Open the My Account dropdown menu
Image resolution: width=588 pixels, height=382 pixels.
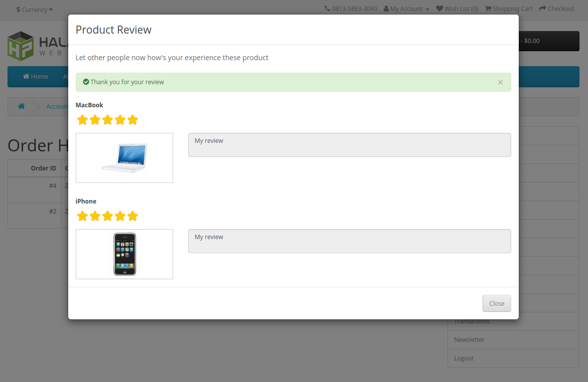[x=406, y=9]
